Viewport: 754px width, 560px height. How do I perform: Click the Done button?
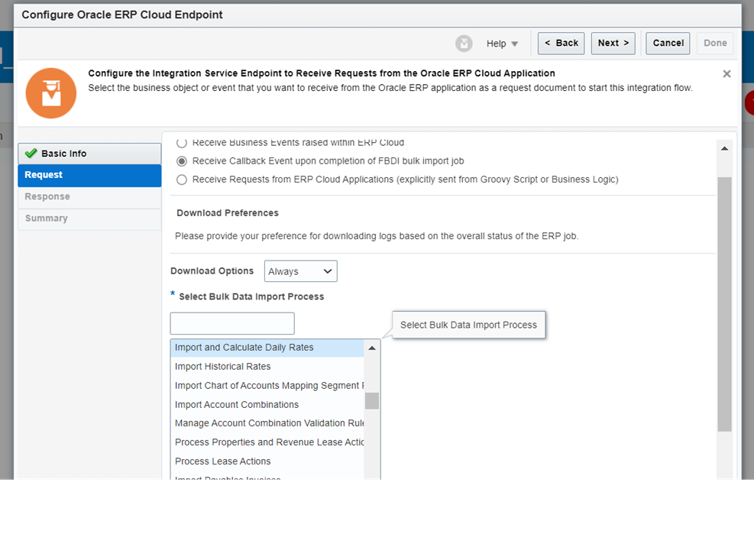point(715,44)
